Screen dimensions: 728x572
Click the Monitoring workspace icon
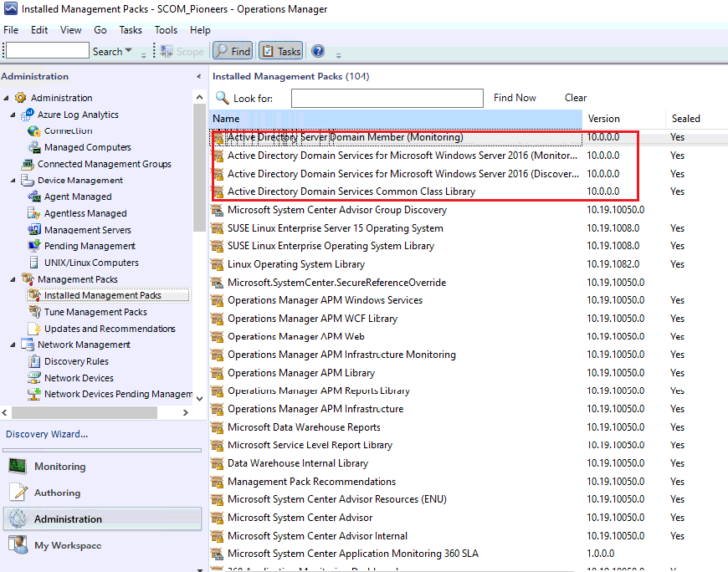[x=18, y=467]
